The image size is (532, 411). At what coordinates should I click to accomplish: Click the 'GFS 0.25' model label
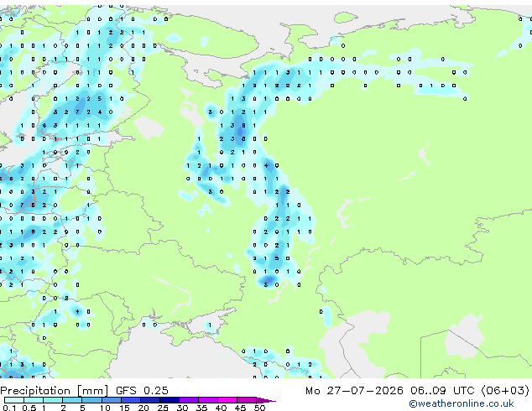tap(142, 391)
